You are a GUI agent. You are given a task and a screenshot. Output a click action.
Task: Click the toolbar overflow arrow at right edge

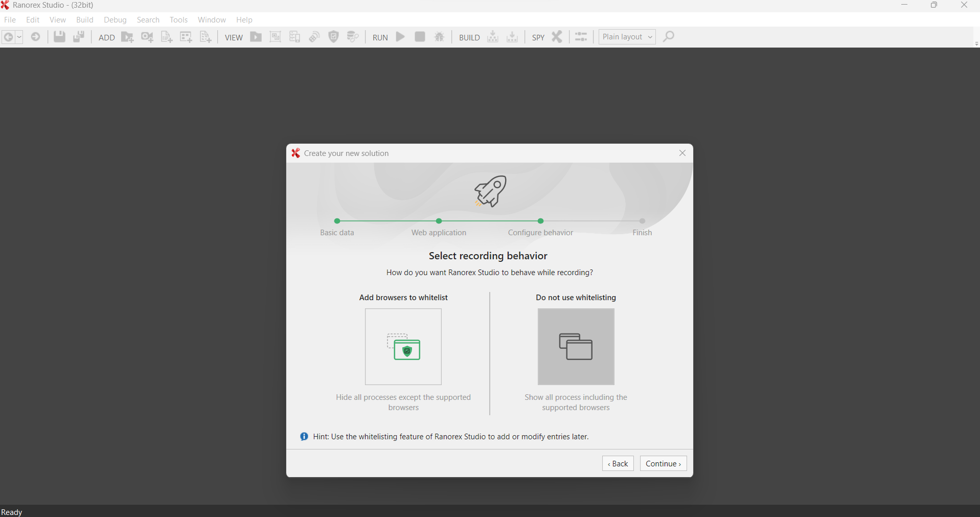click(976, 44)
